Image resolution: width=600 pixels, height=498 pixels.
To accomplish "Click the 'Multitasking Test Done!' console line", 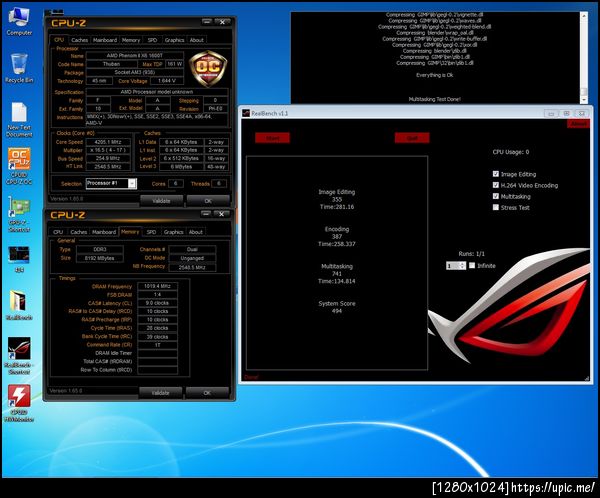I will [x=435, y=99].
